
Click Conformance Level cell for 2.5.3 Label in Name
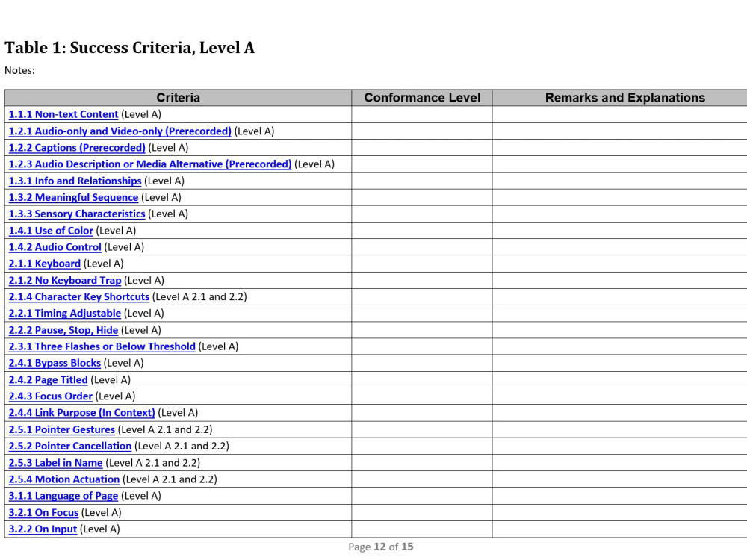(422, 463)
